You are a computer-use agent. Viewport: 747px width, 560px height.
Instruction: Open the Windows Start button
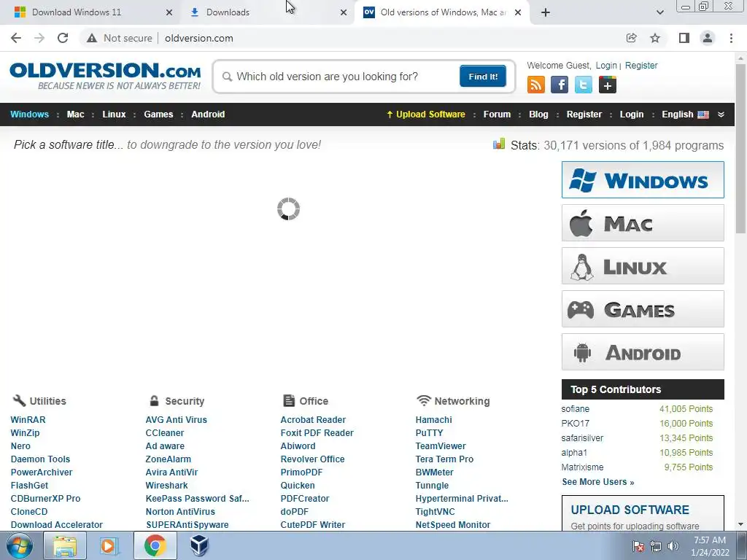point(19,545)
